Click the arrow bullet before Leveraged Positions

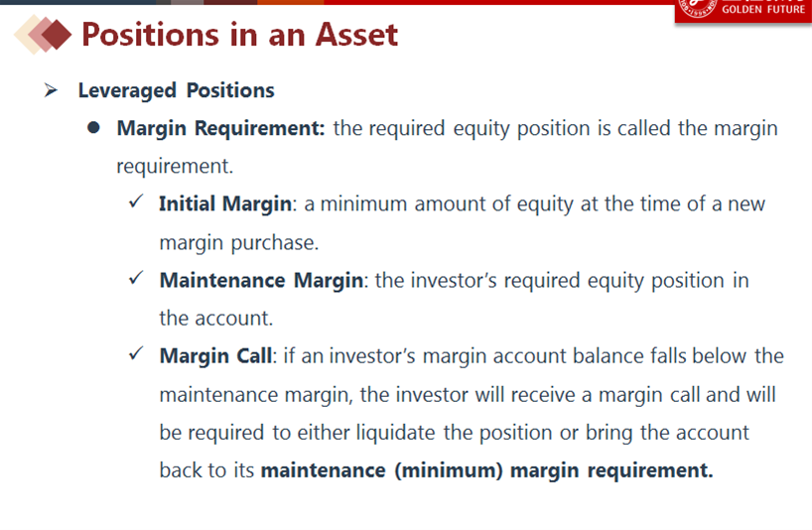coord(52,90)
